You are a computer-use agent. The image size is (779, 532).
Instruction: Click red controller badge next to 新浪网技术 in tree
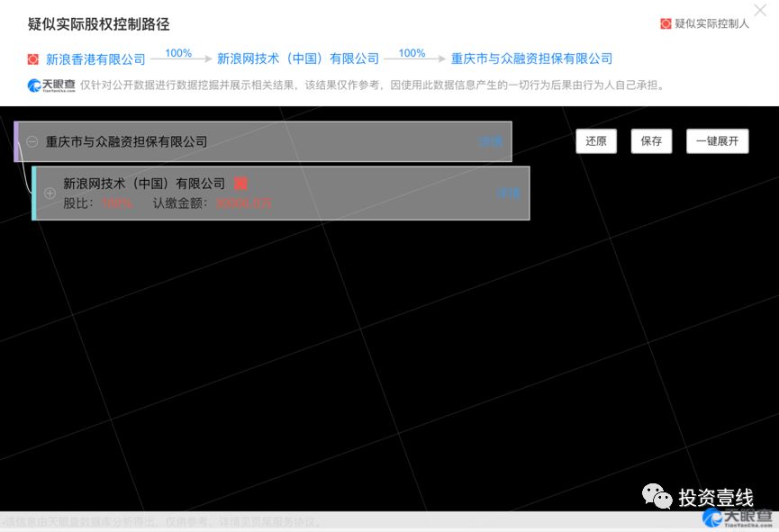(240, 184)
